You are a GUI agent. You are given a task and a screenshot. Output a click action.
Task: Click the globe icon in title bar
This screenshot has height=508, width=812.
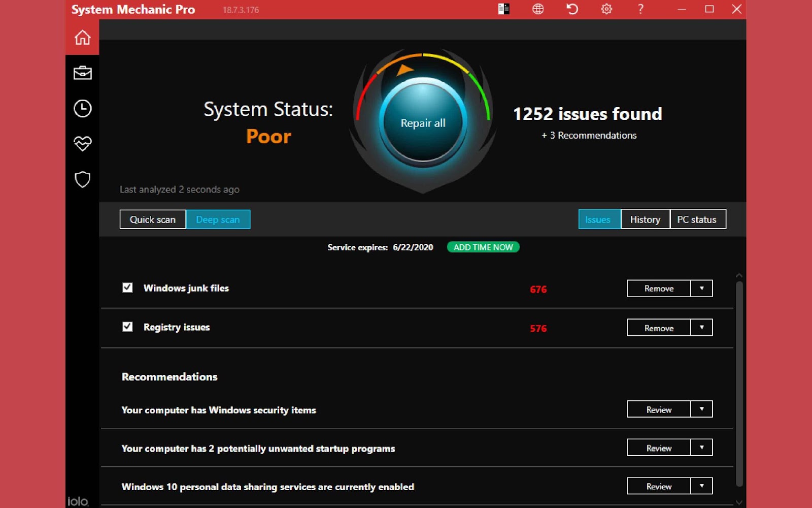point(538,9)
